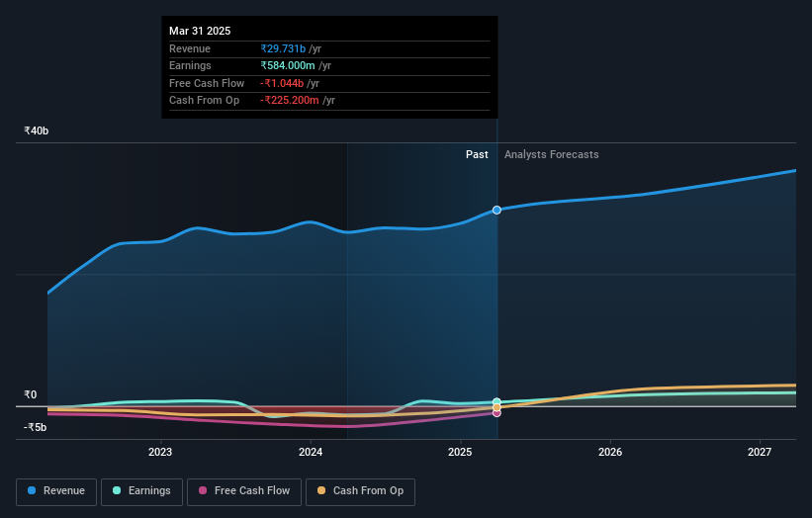Viewport: 812px width, 518px height.
Task: Click the Mar 31 2025 tooltip date
Action: pyautogui.click(x=200, y=31)
